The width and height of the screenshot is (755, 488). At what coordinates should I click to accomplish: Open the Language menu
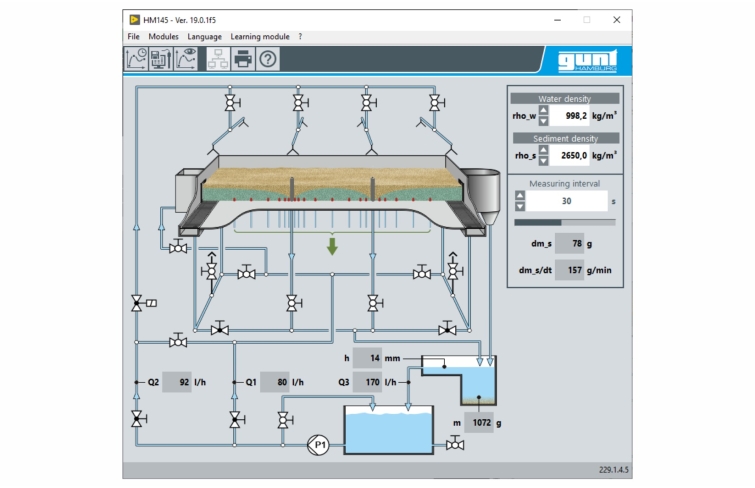(204, 37)
